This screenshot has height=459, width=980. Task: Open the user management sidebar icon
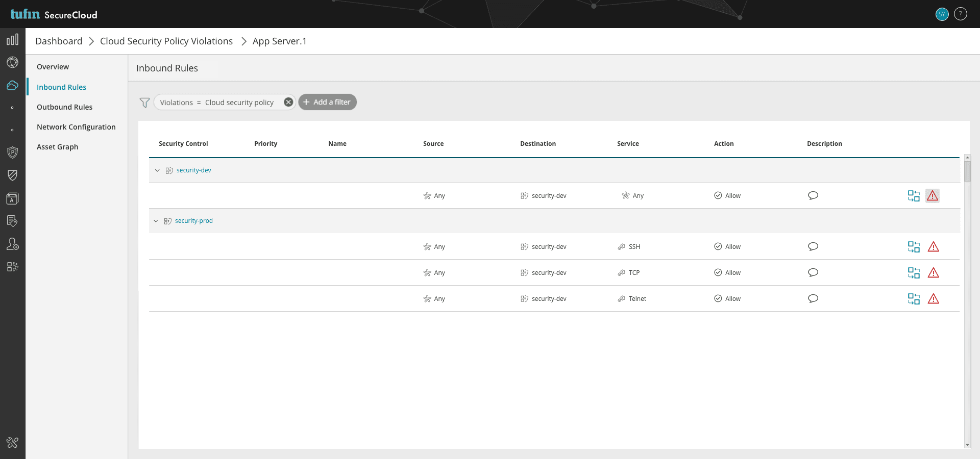click(12, 244)
